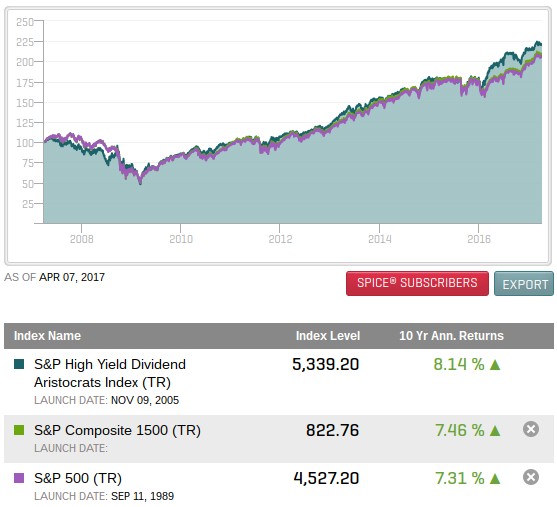The height and width of the screenshot is (507, 557).
Task: Click the 8.14 % return value
Action: (459, 364)
